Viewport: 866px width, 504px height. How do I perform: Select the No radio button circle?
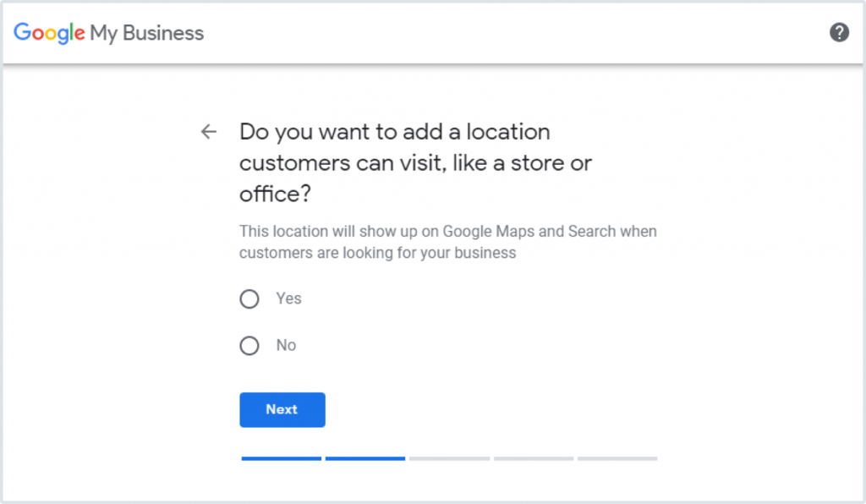click(249, 346)
